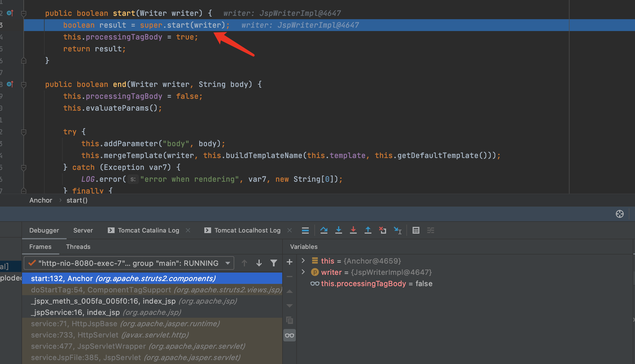Click the Variables panel header
The height and width of the screenshot is (364, 635).
pos(304,247)
